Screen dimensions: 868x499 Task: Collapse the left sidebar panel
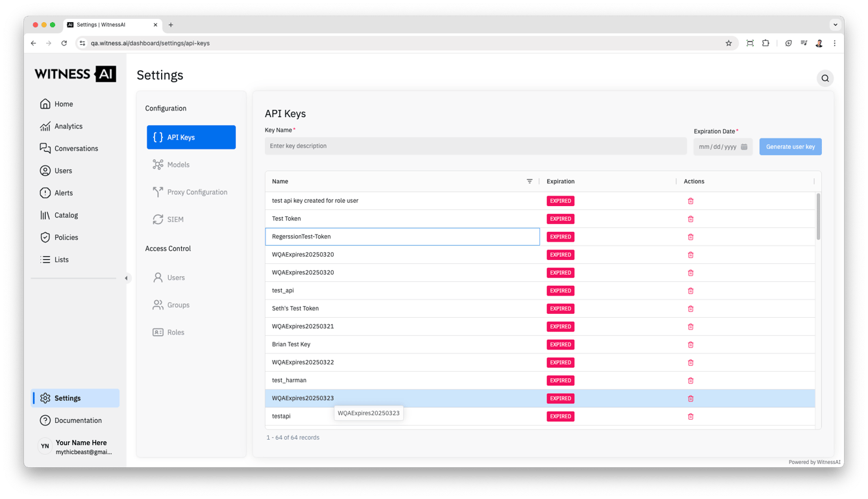pos(127,278)
